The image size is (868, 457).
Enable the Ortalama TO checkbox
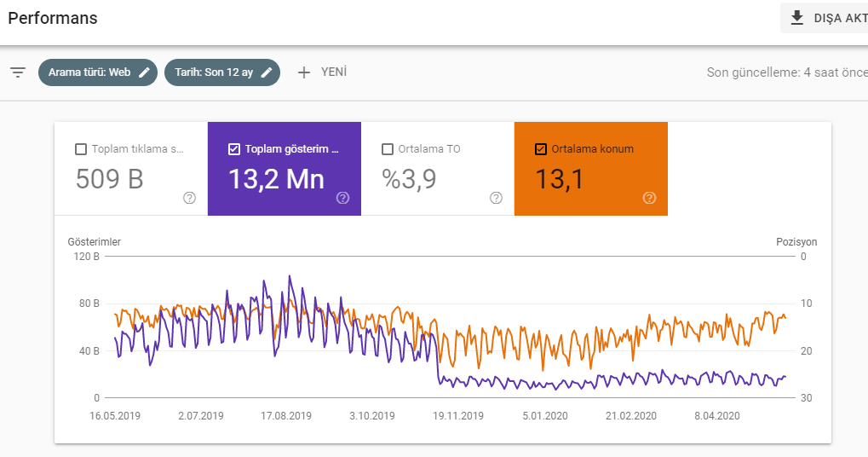[388, 149]
